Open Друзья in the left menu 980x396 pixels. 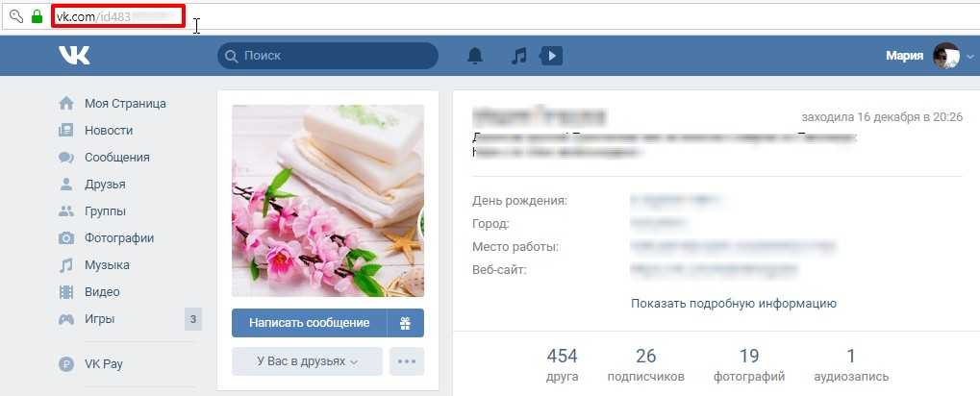pyautogui.click(x=105, y=184)
